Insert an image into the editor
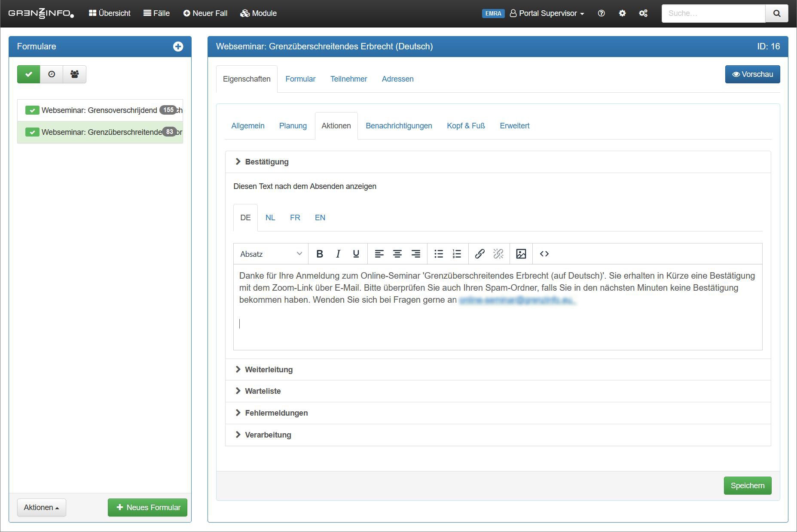The height and width of the screenshot is (532, 797). [x=521, y=254]
